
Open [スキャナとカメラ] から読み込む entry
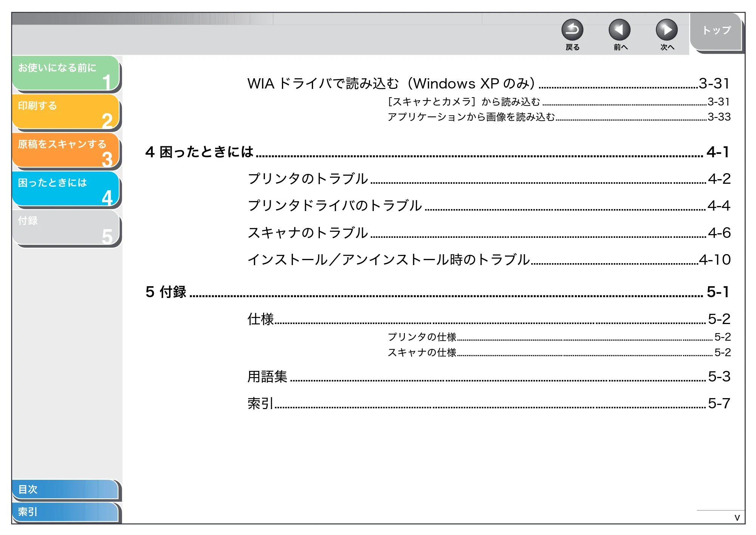[559, 102]
